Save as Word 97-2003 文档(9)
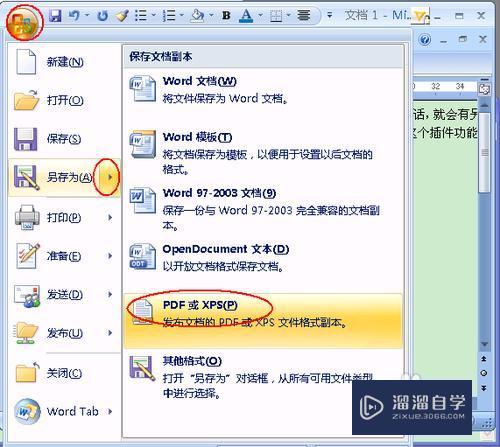The width and height of the screenshot is (500, 447). point(263,209)
